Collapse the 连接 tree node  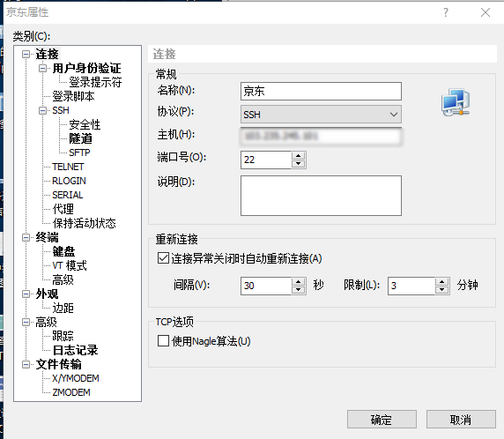coord(26,54)
